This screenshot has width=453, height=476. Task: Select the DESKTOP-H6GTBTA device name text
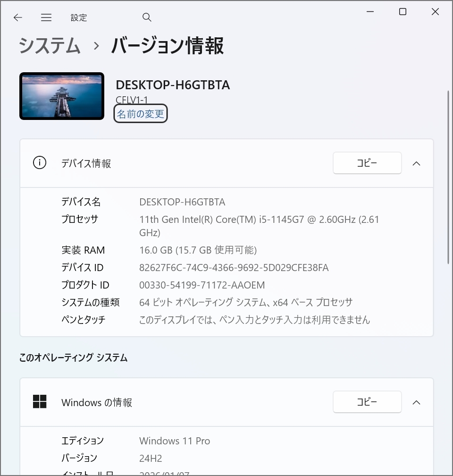173,85
